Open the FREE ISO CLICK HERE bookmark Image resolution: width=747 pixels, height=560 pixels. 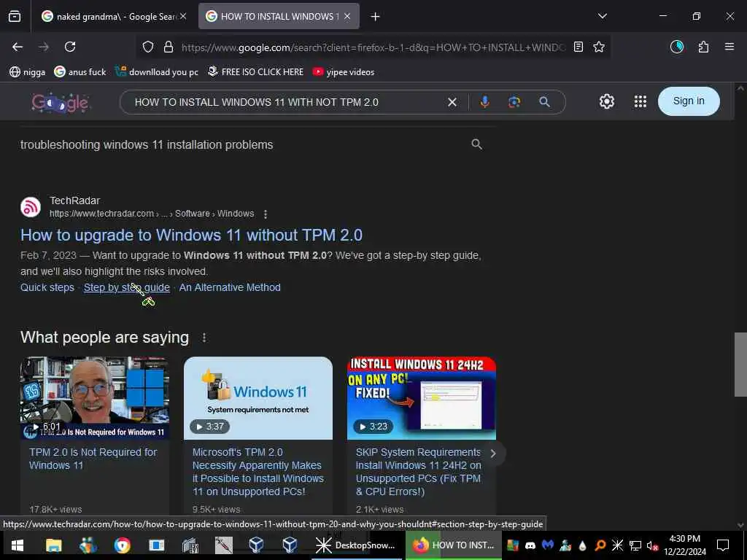(255, 72)
